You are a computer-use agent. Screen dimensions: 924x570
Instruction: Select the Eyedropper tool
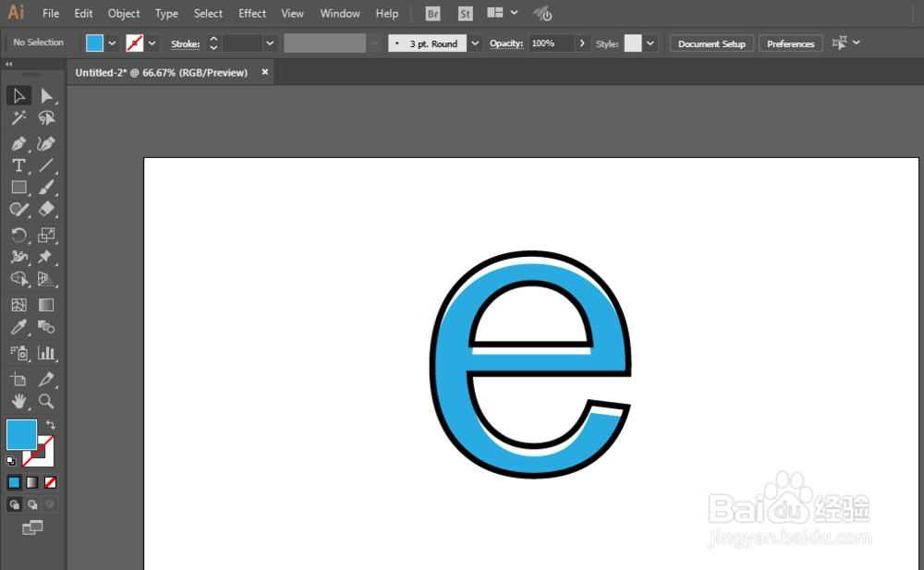point(18,327)
